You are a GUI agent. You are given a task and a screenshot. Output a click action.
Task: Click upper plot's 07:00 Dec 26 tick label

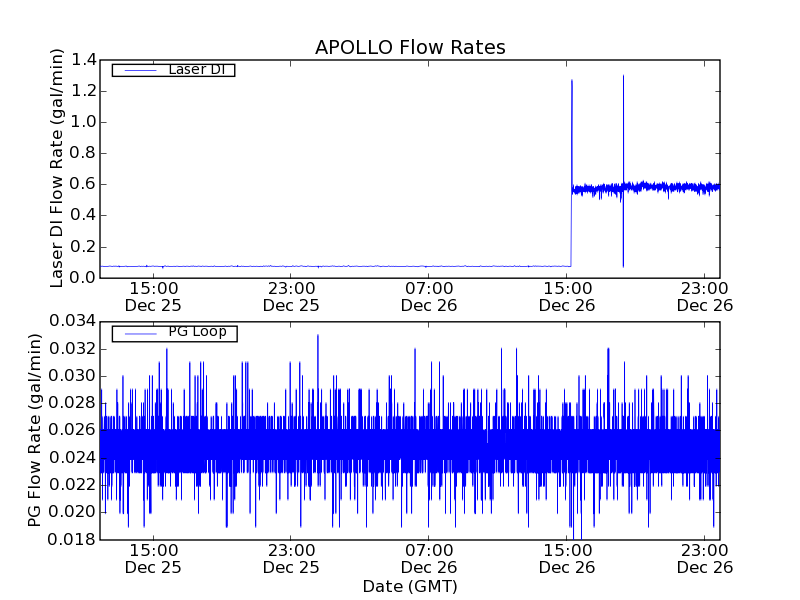pos(429,296)
